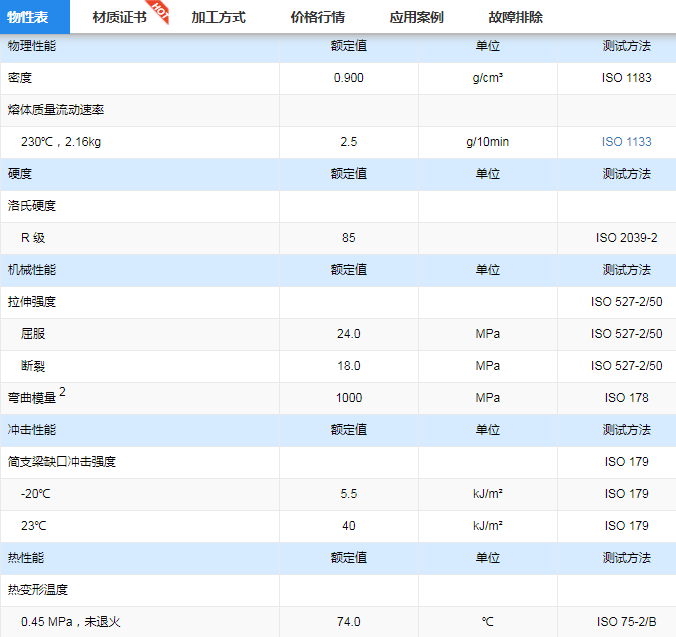This screenshot has height=637, width=676.
Task: Click the superscript 2 footnote beside 弯曲模量
Action: [x=62, y=393]
